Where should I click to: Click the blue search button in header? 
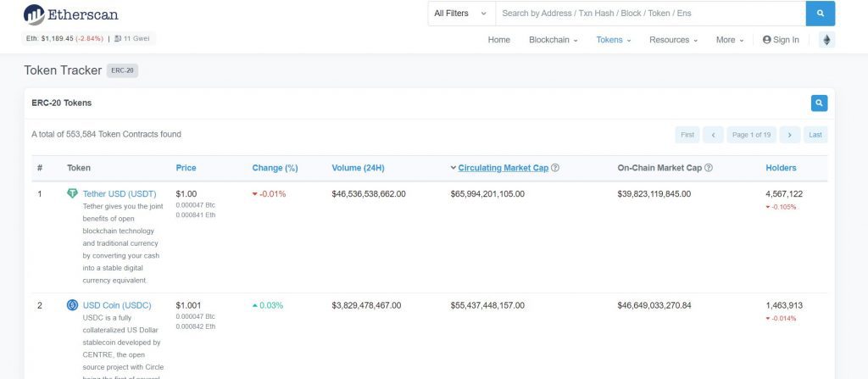[x=821, y=14]
